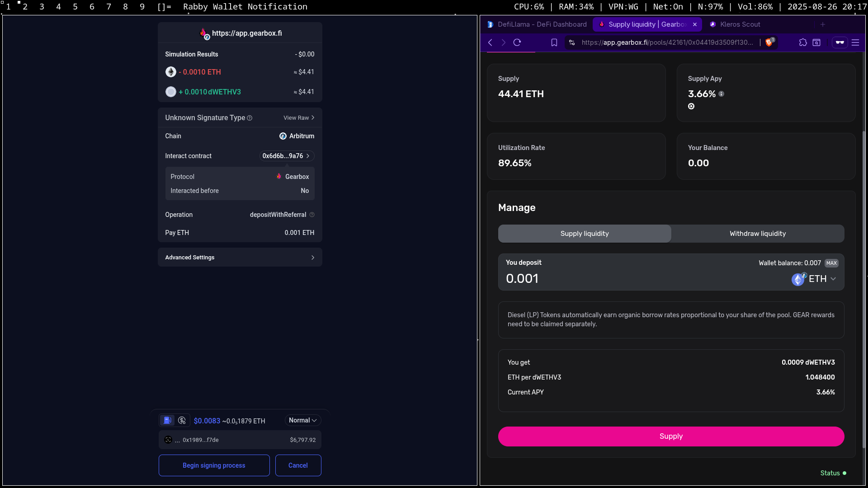Click the ETH token icon in Simulation Results
Viewport: 868px width, 488px height.
click(171, 72)
